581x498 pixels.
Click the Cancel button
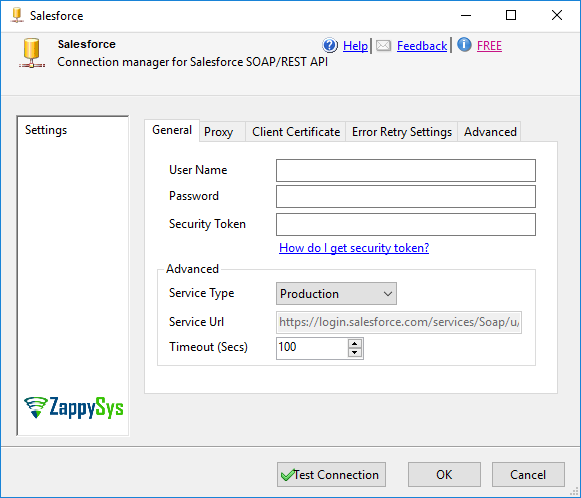528,474
